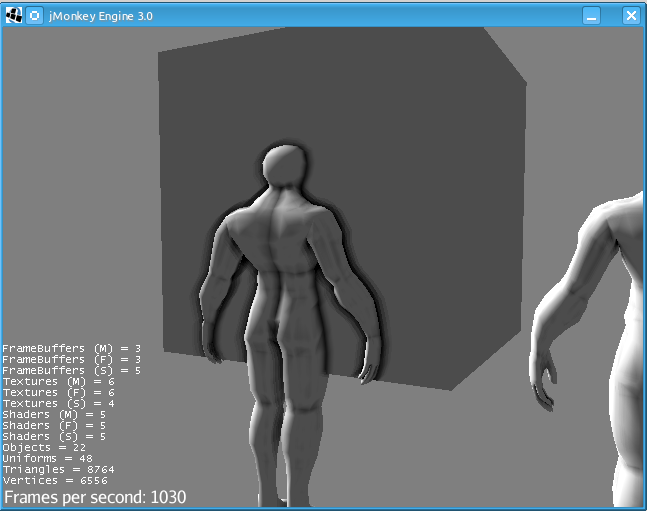Click 'Shaders (S) = 5' stat line
The image size is (647, 511).
click(x=54, y=436)
